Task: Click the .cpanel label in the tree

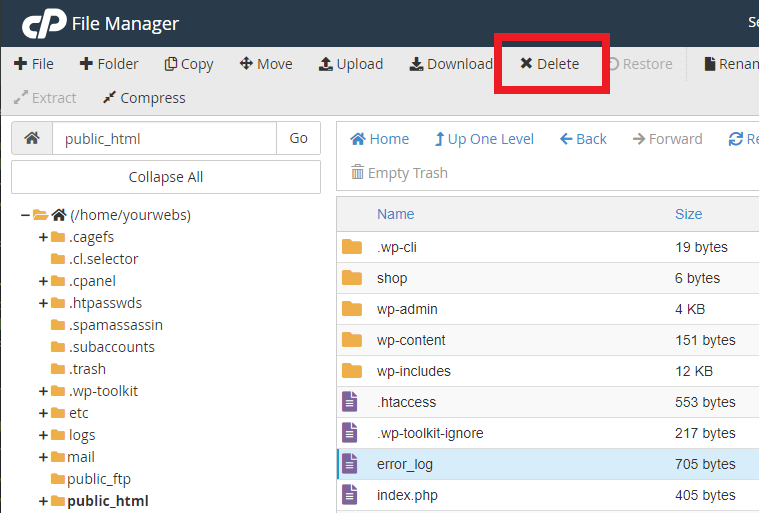Action: (92, 281)
